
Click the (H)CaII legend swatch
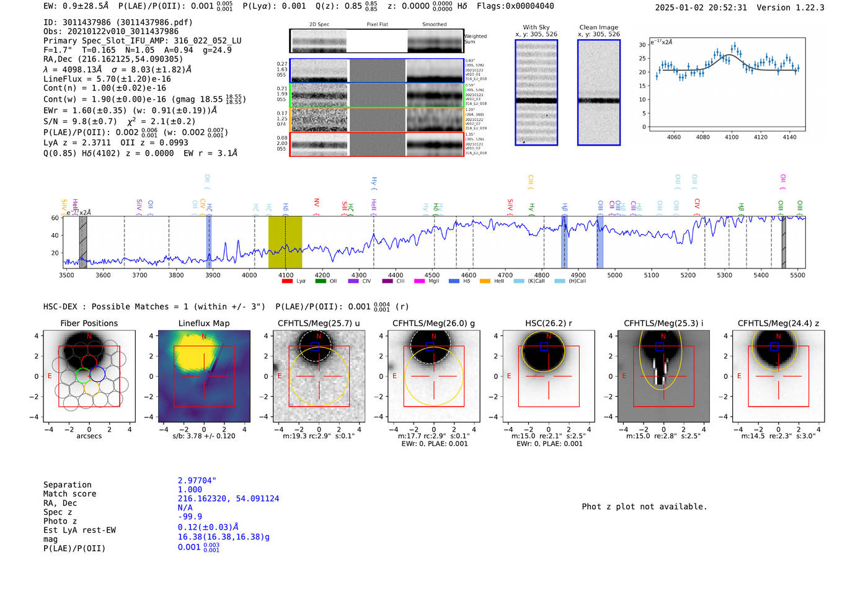pos(560,281)
